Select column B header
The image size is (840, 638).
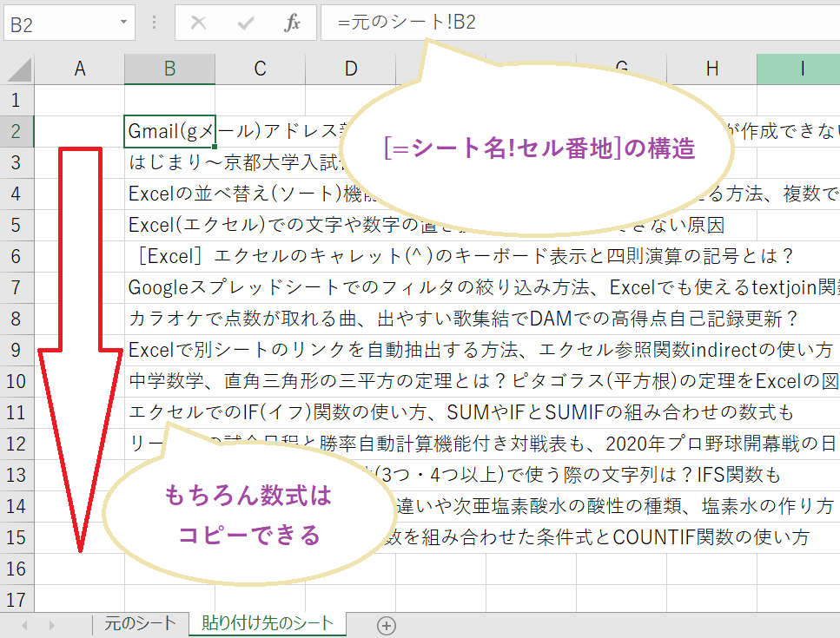click(169, 69)
